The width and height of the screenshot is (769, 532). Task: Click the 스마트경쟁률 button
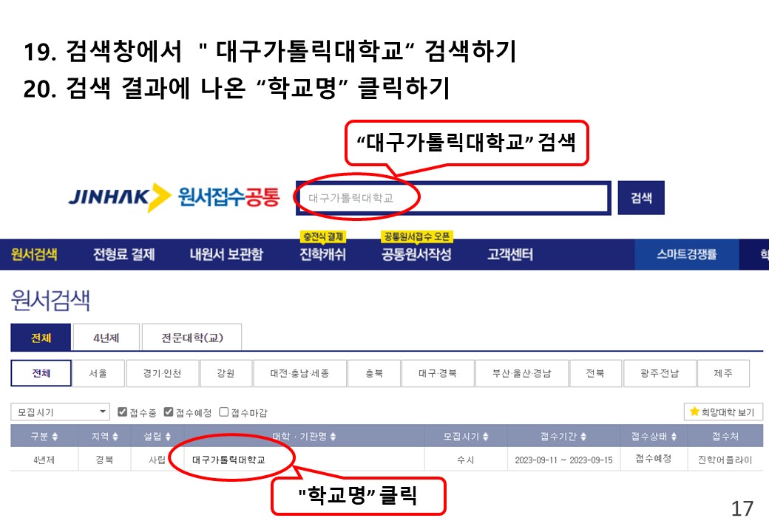[687, 254]
